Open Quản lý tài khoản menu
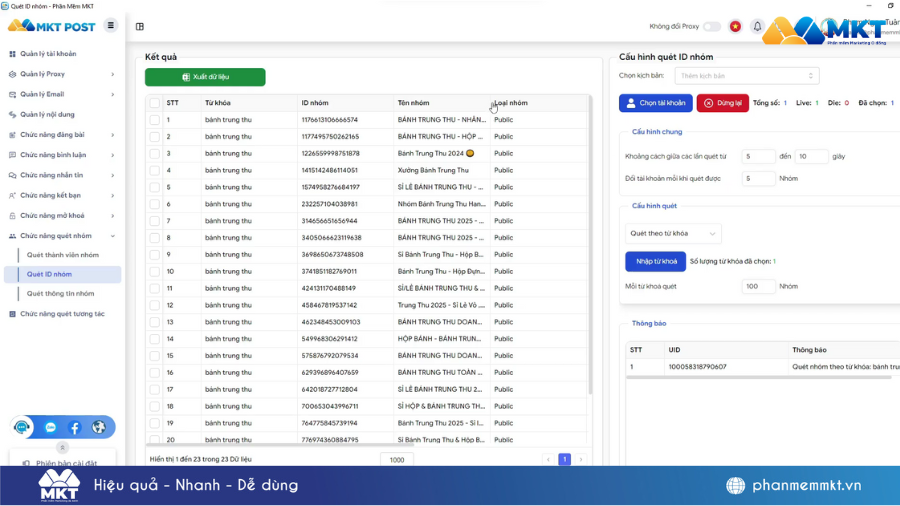900x506 pixels. [x=48, y=54]
